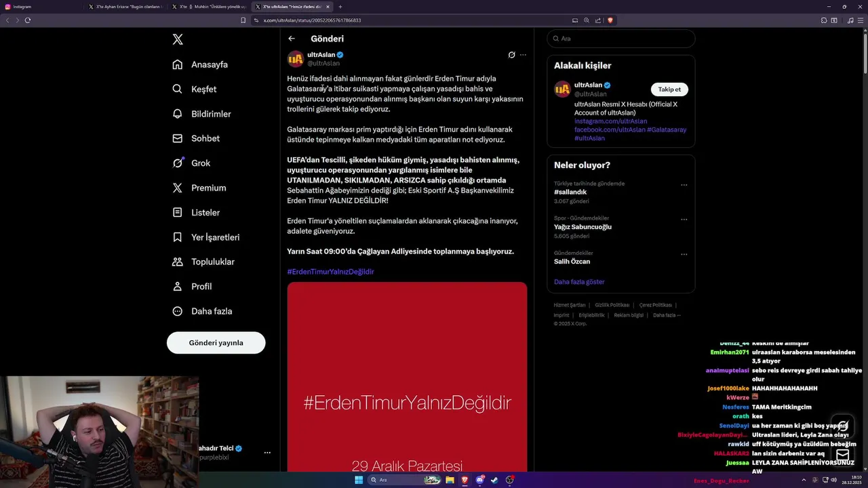Open Premium page
This screenshot has height=488, width=868.
pos(199,188)
